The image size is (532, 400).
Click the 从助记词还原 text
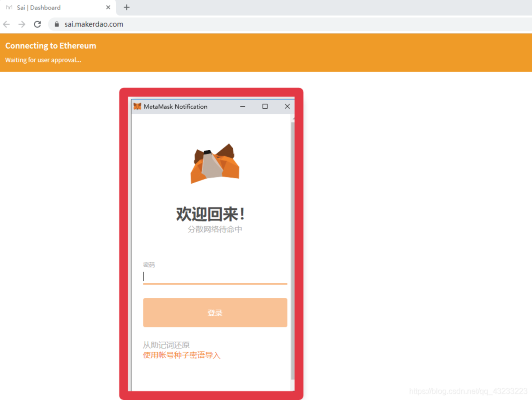coord(166,345)
